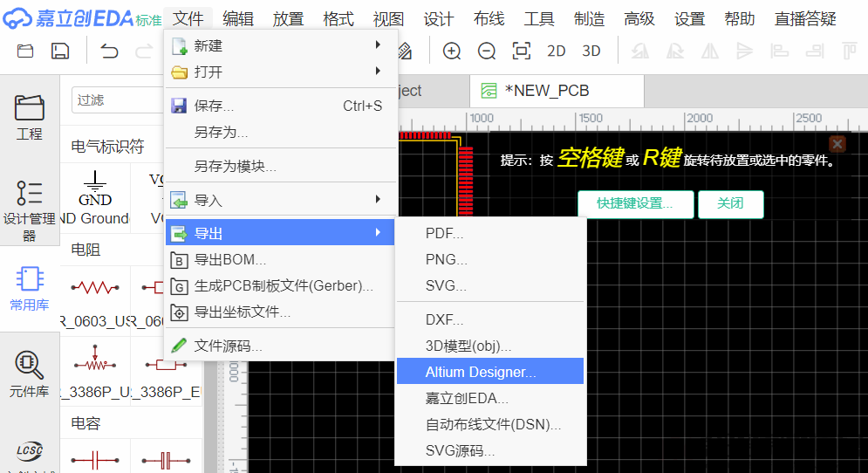Export as PNG...
868x473 pixels.
tap(490, 259)
